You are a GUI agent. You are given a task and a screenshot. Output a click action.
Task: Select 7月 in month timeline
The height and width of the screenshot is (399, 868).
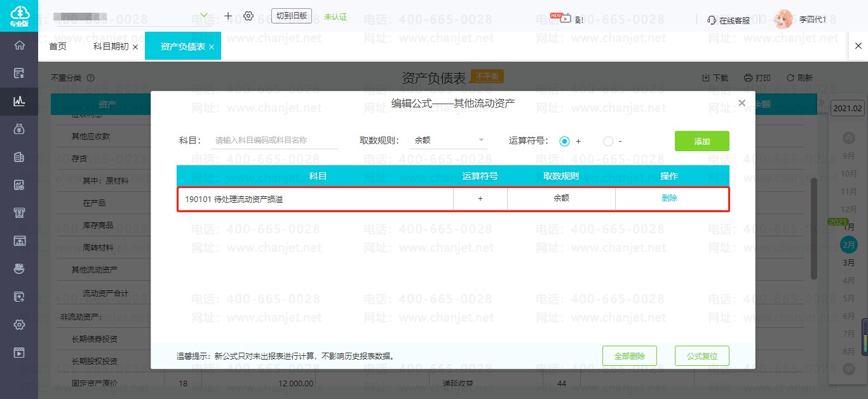(x=848, y=334)
